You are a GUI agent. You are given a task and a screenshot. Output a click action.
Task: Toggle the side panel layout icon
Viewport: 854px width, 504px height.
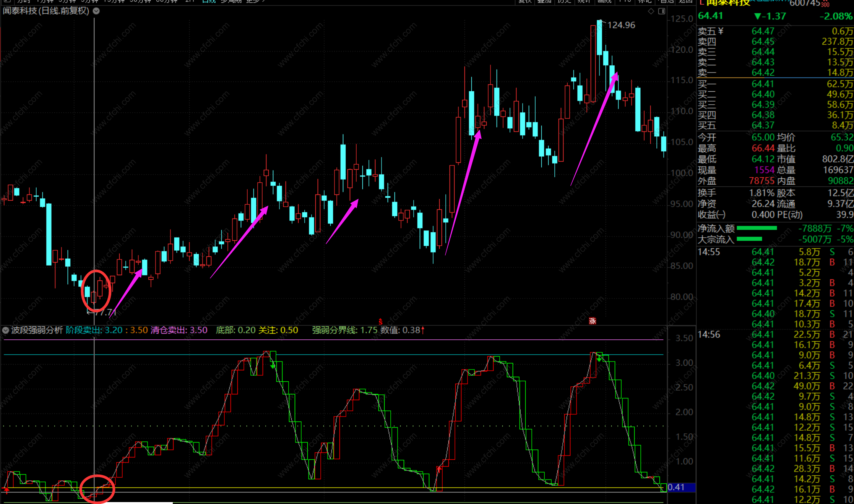(x=662, y=11)
